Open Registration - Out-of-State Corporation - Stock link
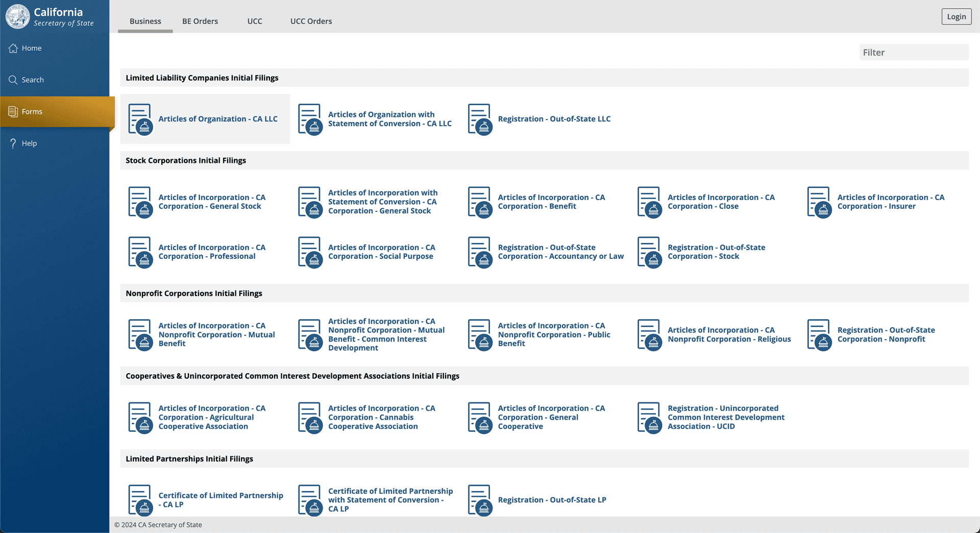The width and height of the screenshot is (980, 533). pos(716,252)
